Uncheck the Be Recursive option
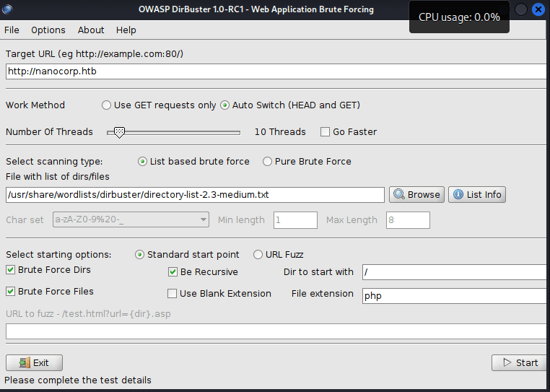The height and width of the screenshot is (392, 550). (173, 272)
